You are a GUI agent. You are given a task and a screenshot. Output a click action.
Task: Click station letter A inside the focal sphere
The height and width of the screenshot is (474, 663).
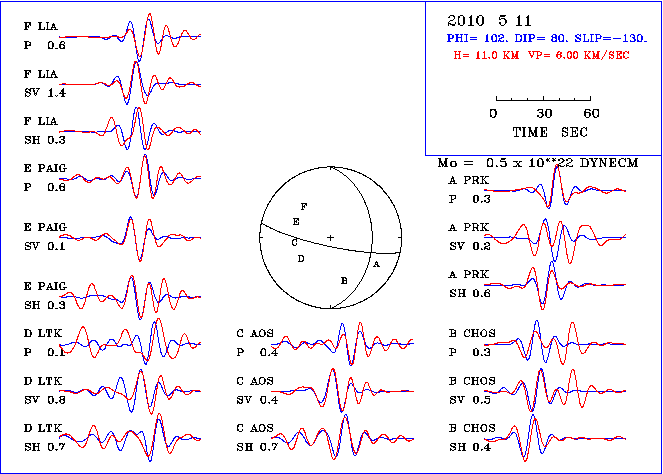point(376,264)
